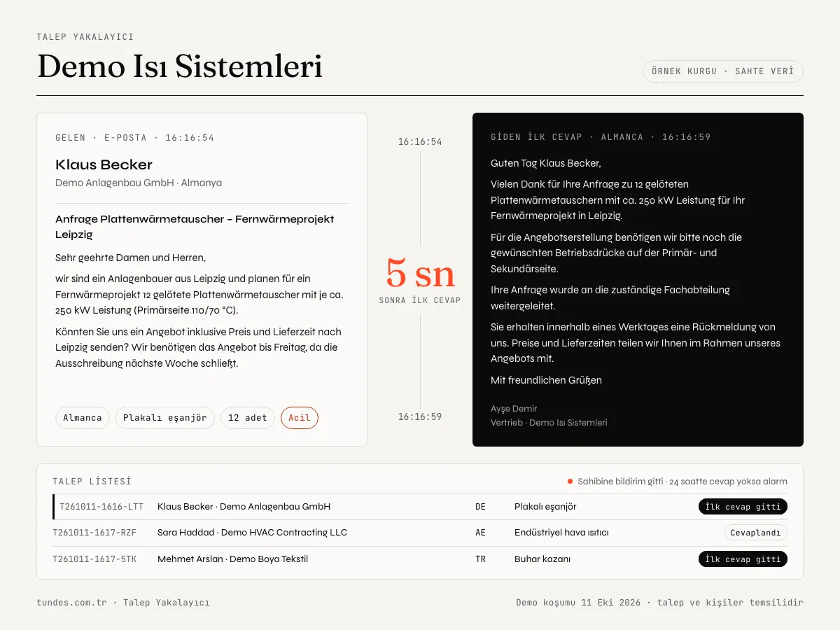Click the email subject Anfrage Plattenwärmetauscher
The height and width of the screenshot is (630, 840).
point(195,227)
